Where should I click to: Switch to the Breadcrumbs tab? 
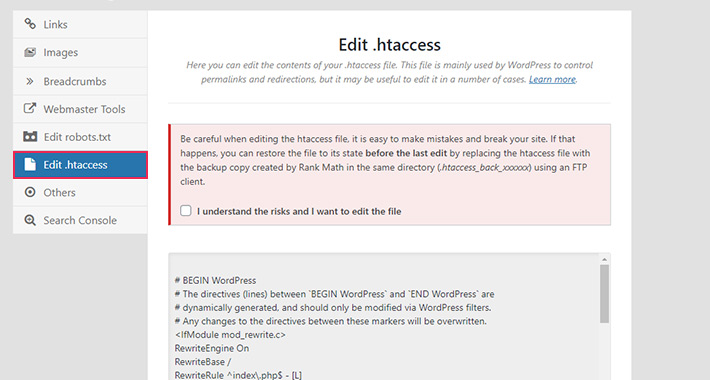pyautogui.click(x=80, y=82)
